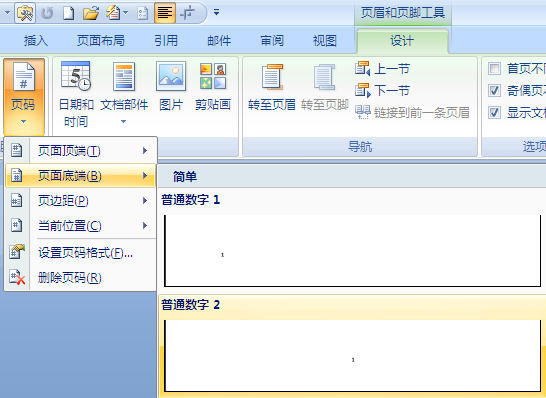Switch to the 页面布局 ribbon tab
The width and height of the screenshot is (546, 398).
[101, 41]
